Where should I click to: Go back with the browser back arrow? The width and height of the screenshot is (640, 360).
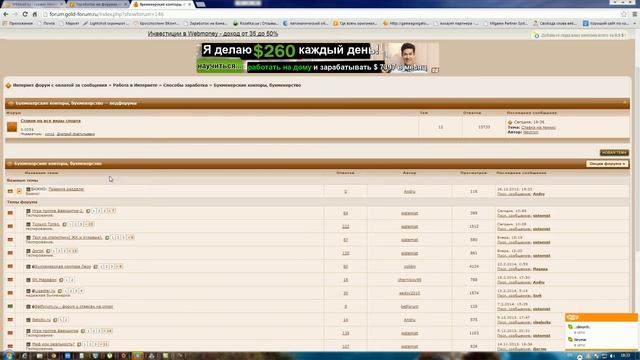click(6, 14)
